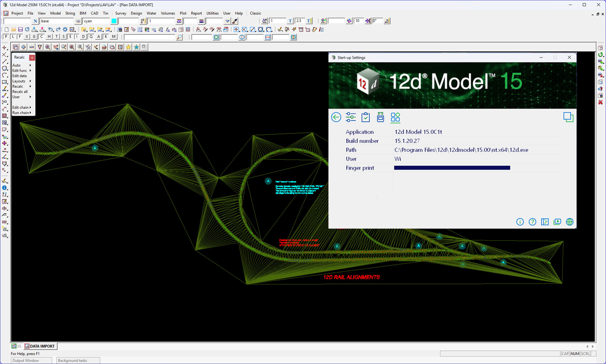Toggle the G snap button
Screen dimensions: 606x364
click(x=34, y=36)
